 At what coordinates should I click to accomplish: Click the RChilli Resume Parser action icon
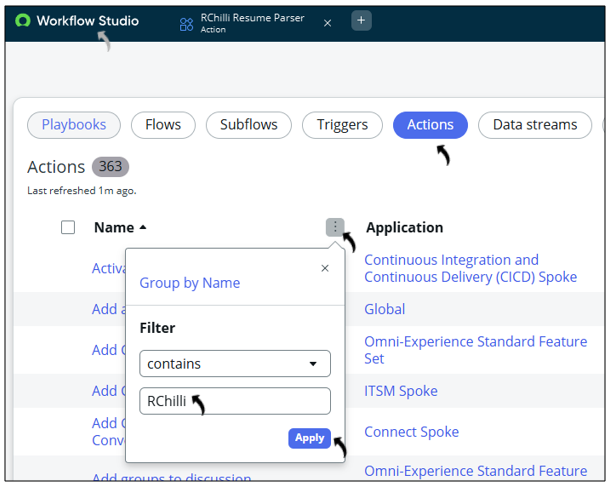pyautogui.click(x=186, y=24)
